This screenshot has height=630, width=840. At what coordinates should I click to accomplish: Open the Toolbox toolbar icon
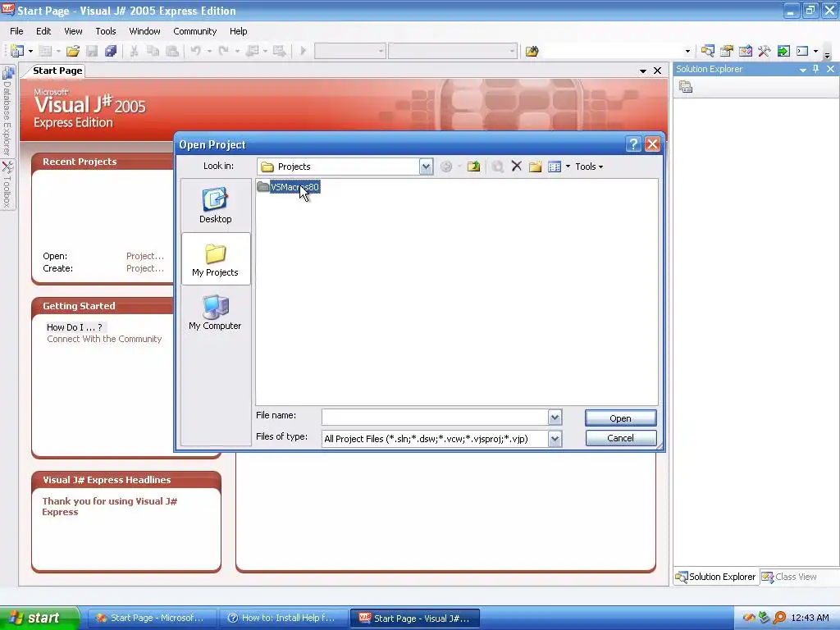765,51
